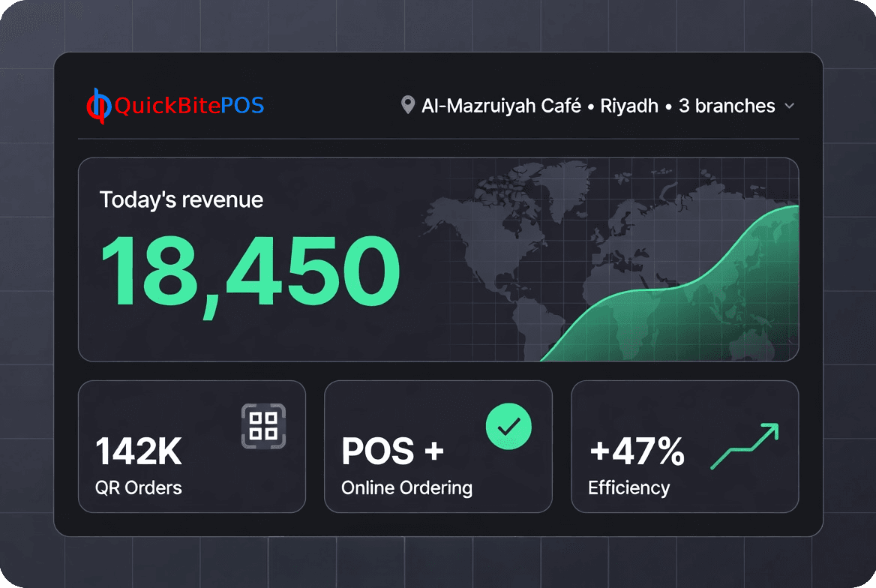Click the upward trend arrow icon

(x=745, y=446)
